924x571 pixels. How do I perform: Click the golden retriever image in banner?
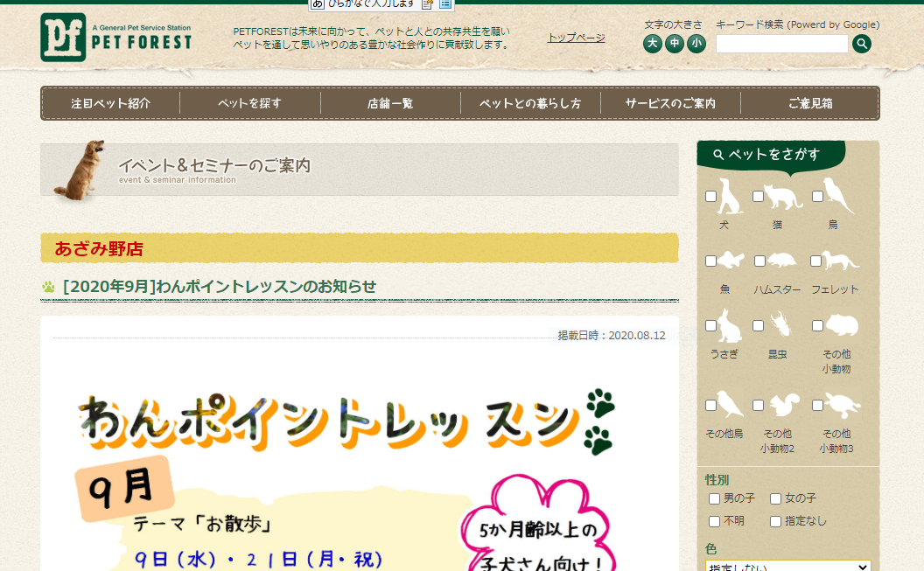tap(80, 171)
